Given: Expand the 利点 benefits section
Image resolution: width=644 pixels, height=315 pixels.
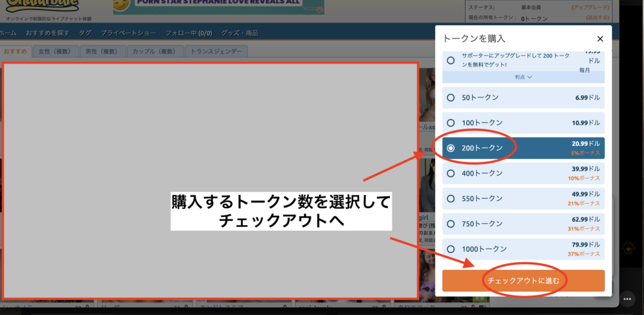Looking at the screenshot, I should tap(523, 77).
